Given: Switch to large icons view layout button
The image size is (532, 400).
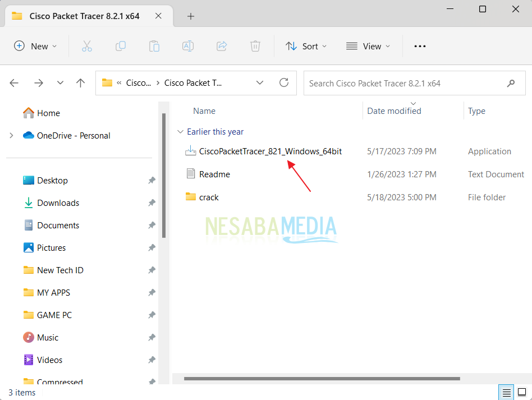Looking at the screenshot, I should pos(522,393).
